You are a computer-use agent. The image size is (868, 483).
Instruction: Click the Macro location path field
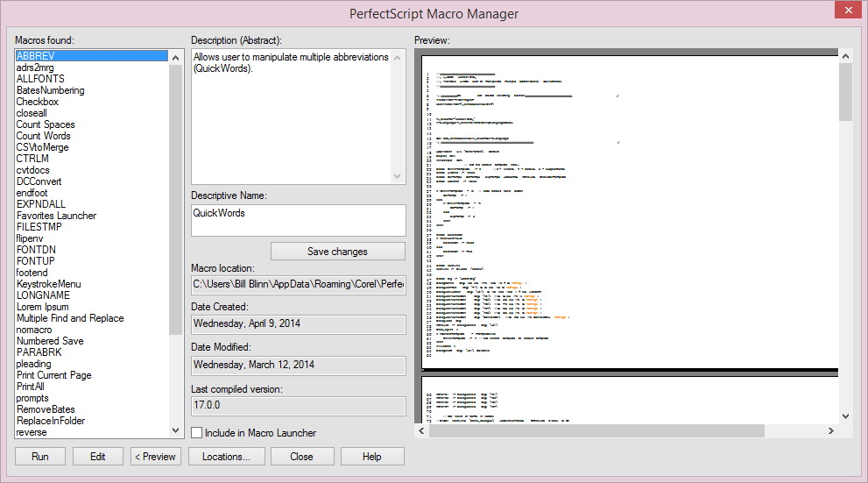299,284
